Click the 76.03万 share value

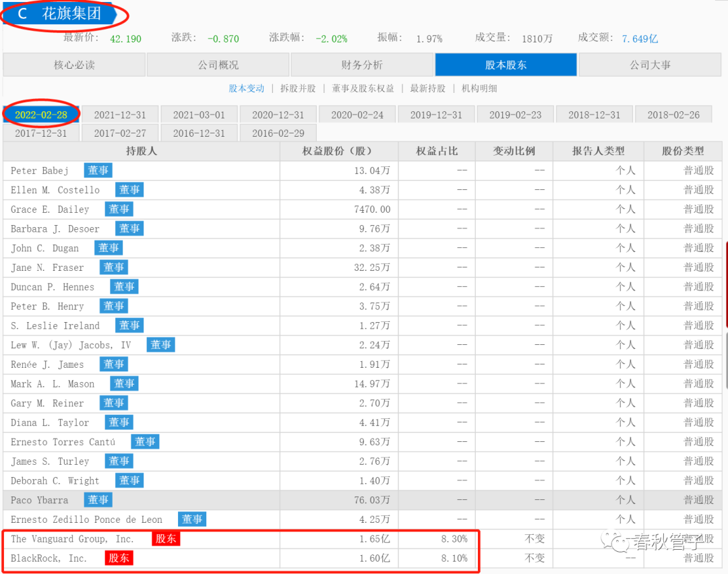[372, 500]
